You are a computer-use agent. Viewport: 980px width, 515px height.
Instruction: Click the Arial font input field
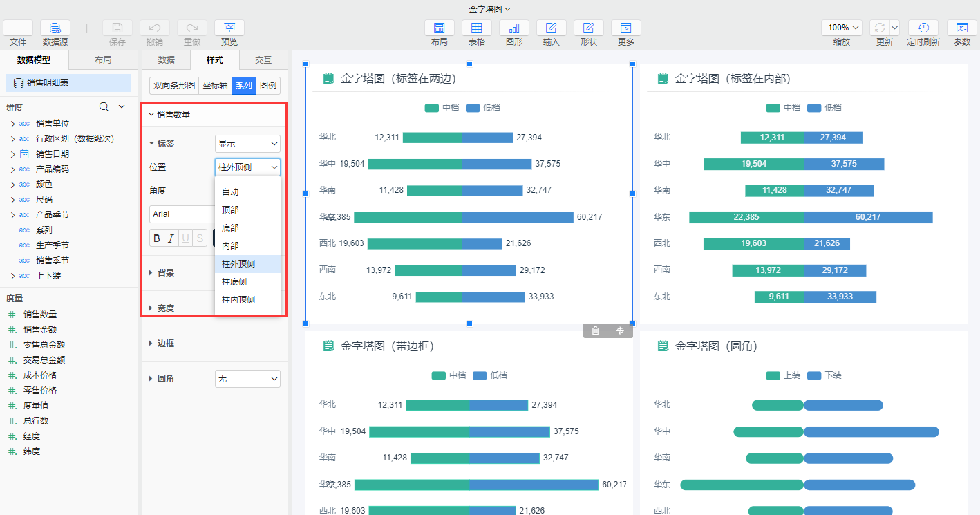click(181, 214)
